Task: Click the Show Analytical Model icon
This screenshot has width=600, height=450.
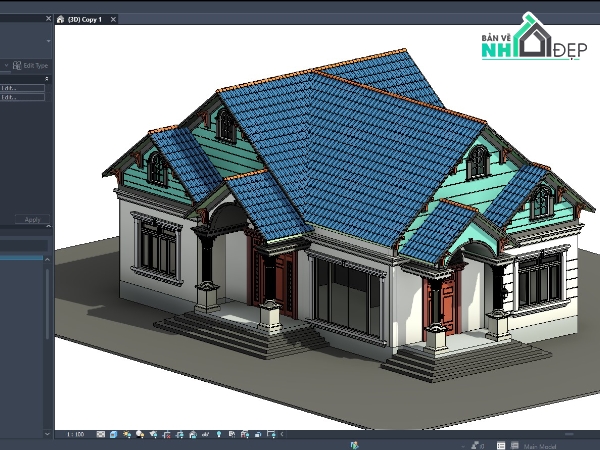Action: [x=245, y=434]
